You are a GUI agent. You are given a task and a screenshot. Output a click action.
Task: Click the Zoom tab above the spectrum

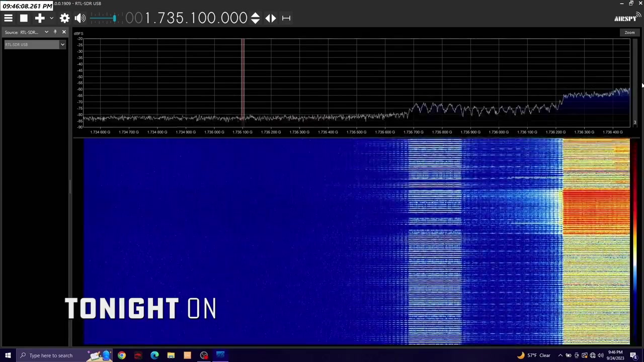click(629, 33)
